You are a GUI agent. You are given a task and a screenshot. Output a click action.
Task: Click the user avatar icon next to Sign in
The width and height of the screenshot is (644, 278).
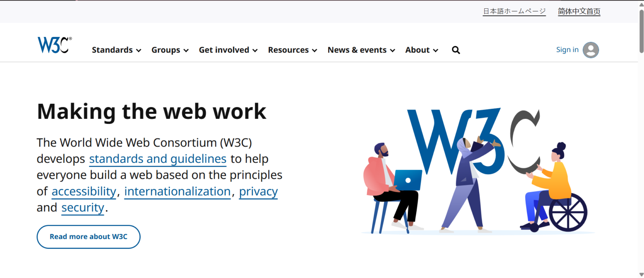click(x=590, y=50)
